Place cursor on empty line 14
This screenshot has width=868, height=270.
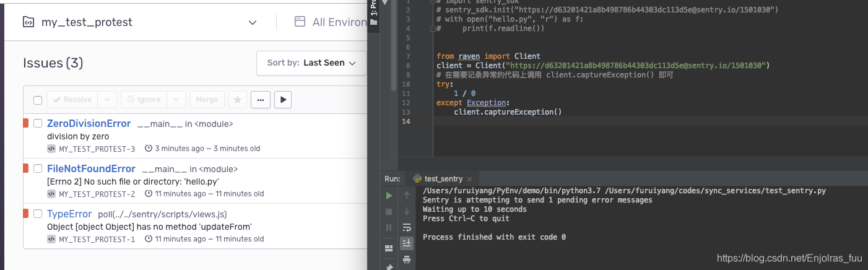pos(631,121)
